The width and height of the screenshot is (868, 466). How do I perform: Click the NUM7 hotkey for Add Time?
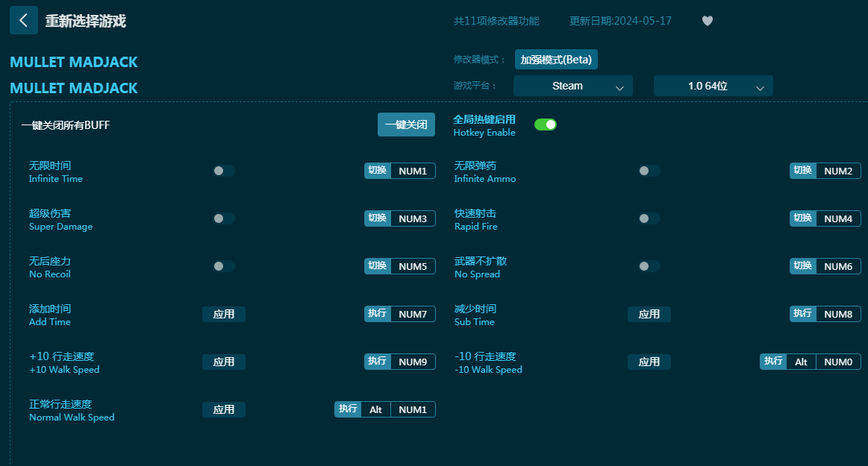tap(413, 314)
